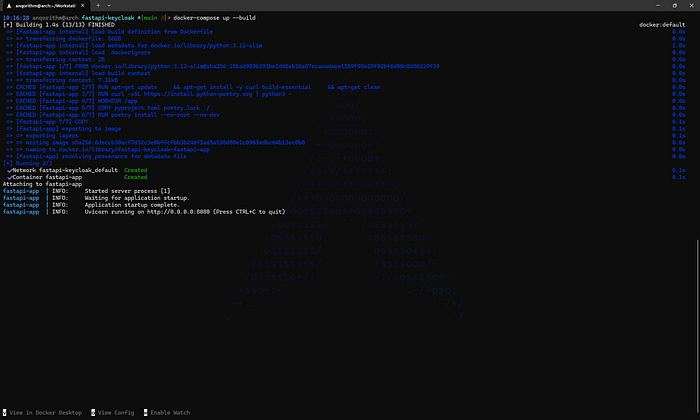Click the 'Running 2/2' status line
700x420 pixels.
coord(28,163)
